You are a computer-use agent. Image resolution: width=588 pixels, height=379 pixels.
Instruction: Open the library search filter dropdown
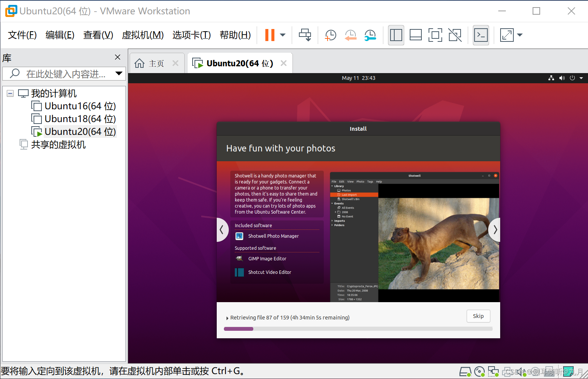click(x=119, y=73)
